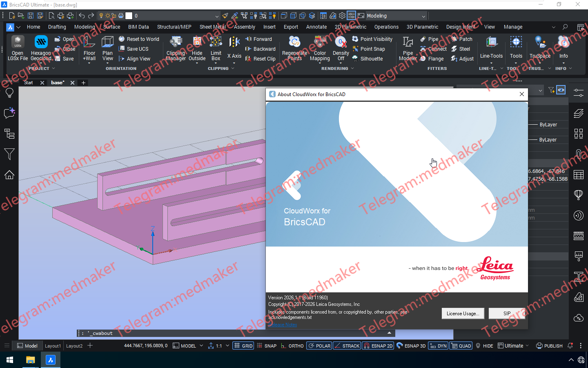This screenshot has height=368, width=588.
Task: Toggle ORTHO mode
Action: 292,346
